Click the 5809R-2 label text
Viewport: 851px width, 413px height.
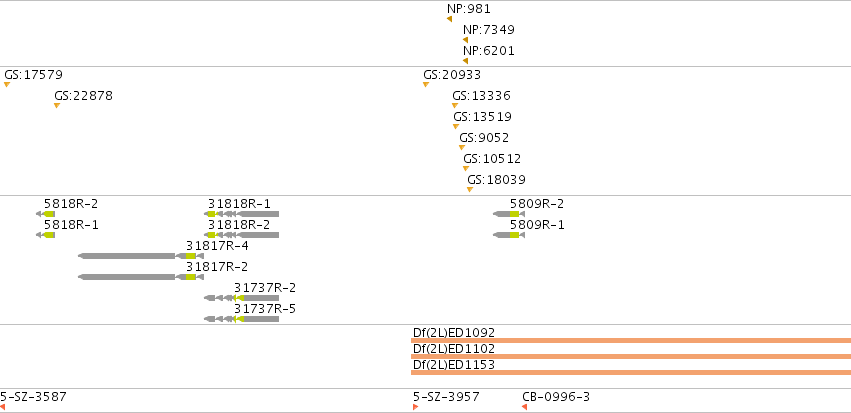pos(537,204)
